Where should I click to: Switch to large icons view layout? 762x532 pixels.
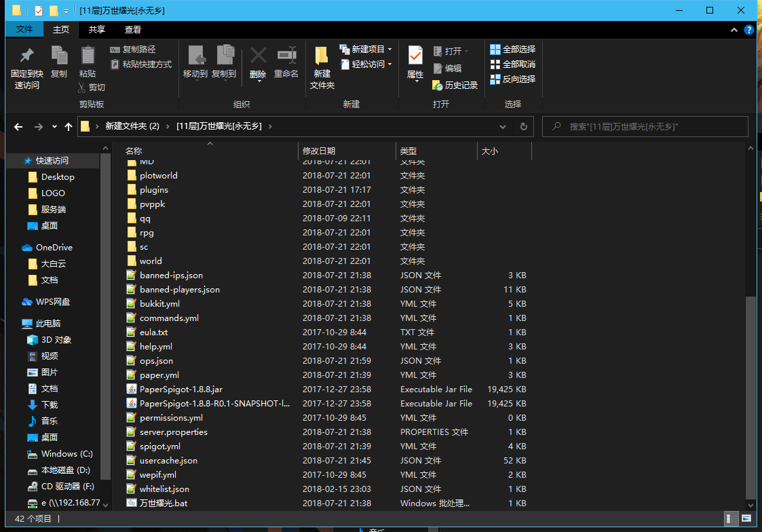(x=746, y=519)
